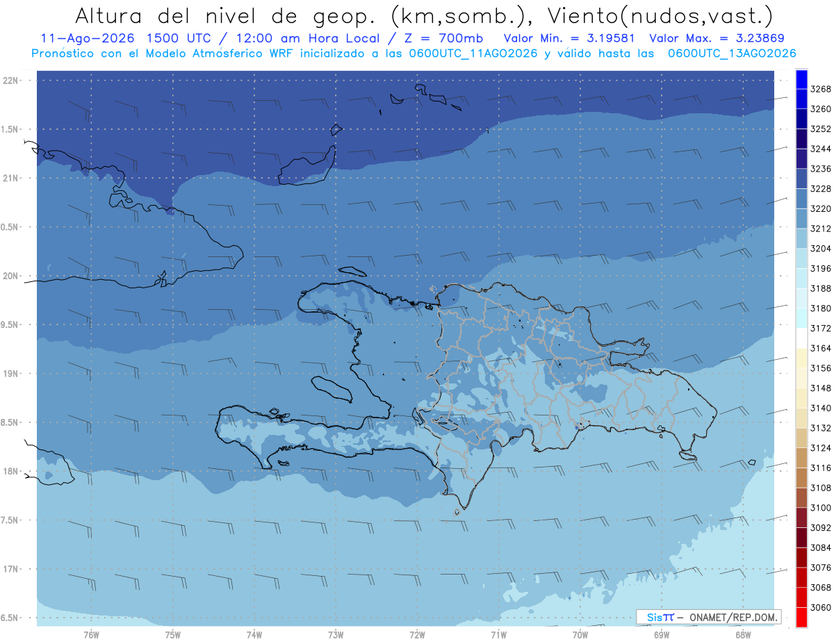Click the '20N' latitude label
The image size is (834, 644).
[x=11, y=276]
